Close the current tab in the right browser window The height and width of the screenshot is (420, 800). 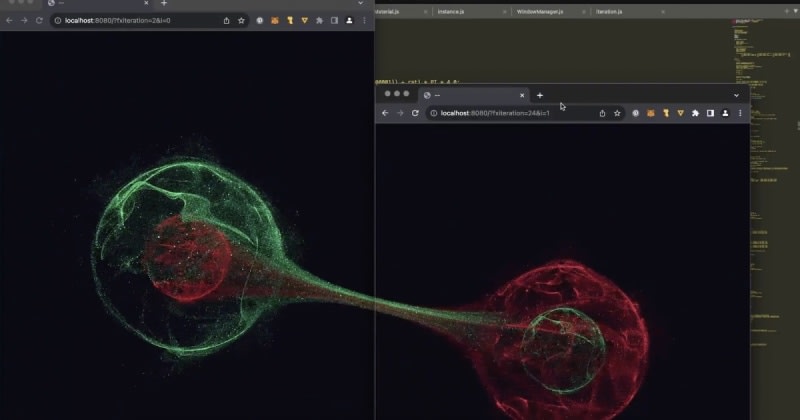tap(521, 95)
